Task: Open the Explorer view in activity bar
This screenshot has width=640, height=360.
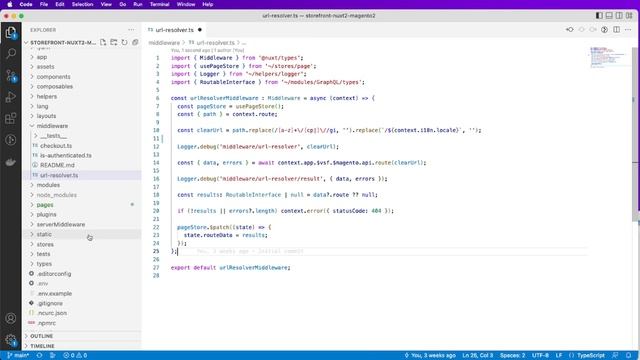Action: 11,32
